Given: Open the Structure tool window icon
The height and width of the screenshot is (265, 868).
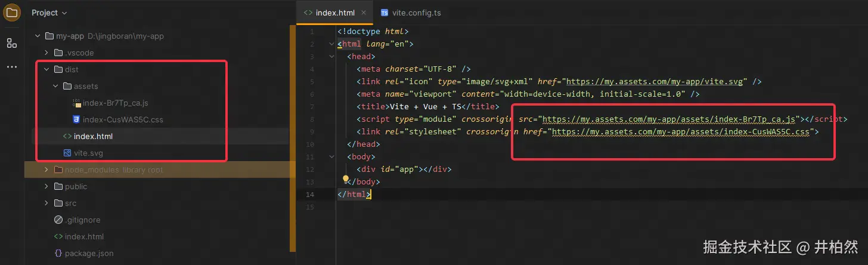Looking at the screenshot, I should click(x=12, y=43).
